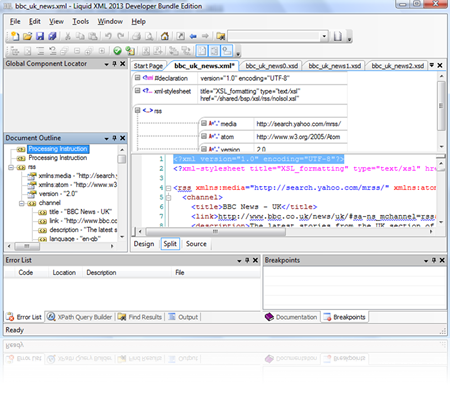This screenshot has width=450, height=419.
Task: Print the document with the printer icon
Action: [x=136, y=36]
